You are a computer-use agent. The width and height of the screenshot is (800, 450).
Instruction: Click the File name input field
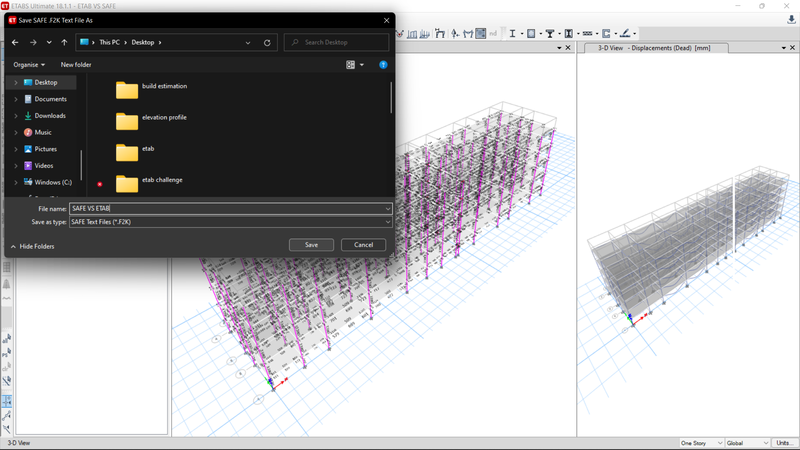(x=231, y=209)
